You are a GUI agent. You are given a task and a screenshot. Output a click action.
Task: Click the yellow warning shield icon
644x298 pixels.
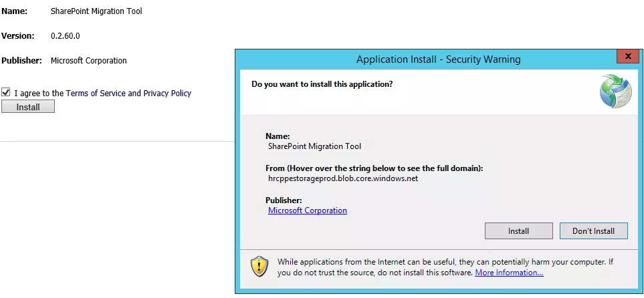click(259, 267)
